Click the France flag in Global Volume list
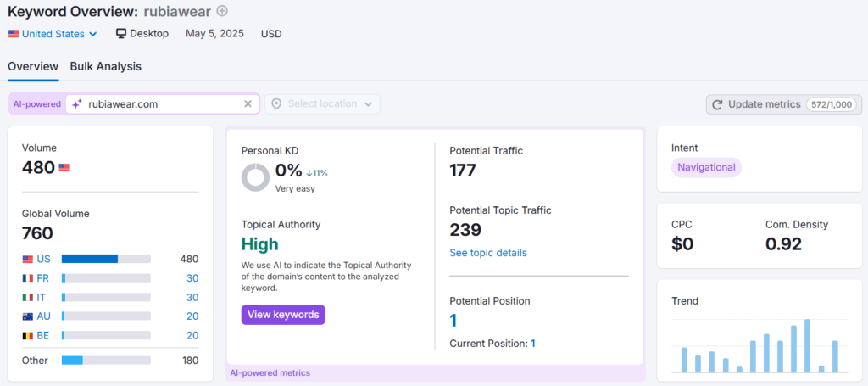 [28, 278]
